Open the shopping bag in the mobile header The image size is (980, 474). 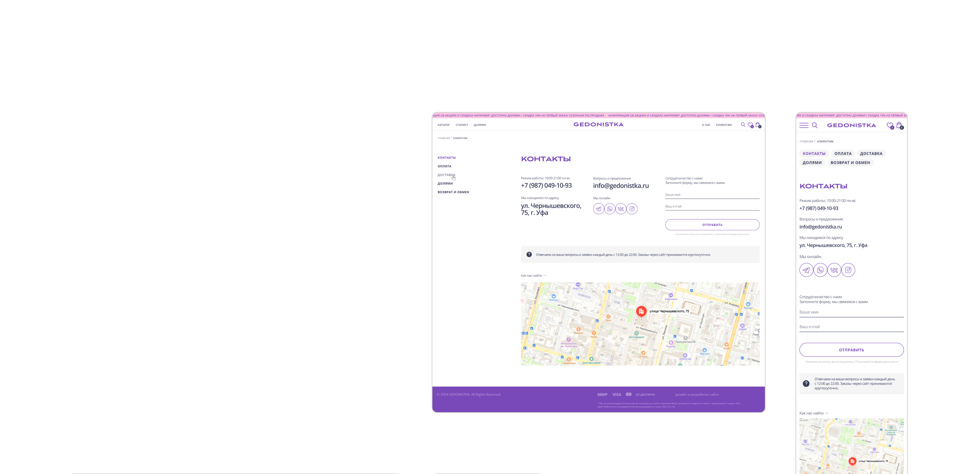[899, 125]
